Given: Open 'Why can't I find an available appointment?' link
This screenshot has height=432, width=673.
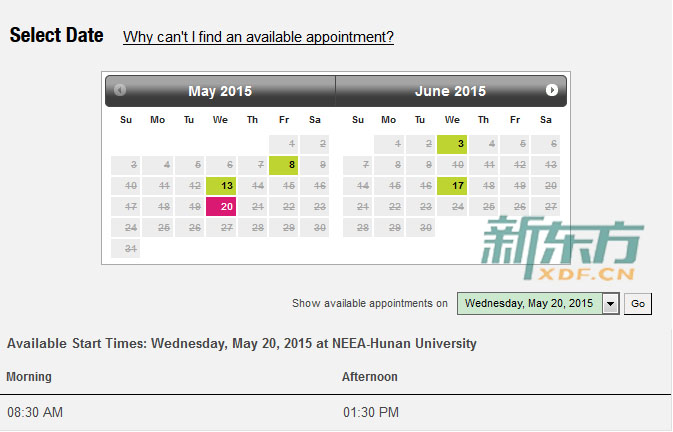Looking at the screenshot, I should click(x=258, y=37).
